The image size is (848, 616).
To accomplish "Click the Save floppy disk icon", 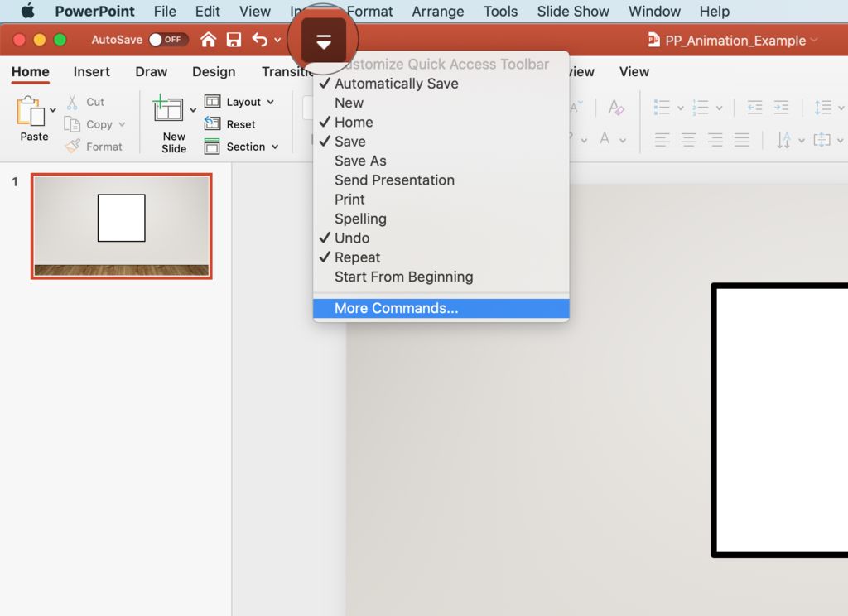I will [x=234, y=40].
